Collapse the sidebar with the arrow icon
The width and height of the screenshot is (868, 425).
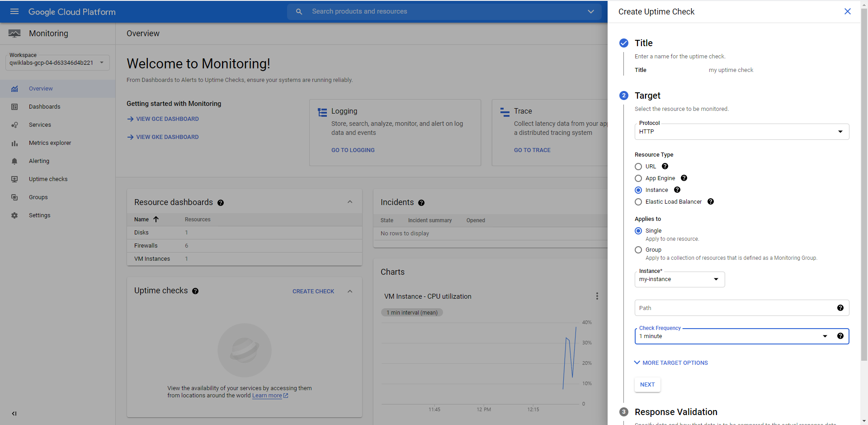coord(14,413)
